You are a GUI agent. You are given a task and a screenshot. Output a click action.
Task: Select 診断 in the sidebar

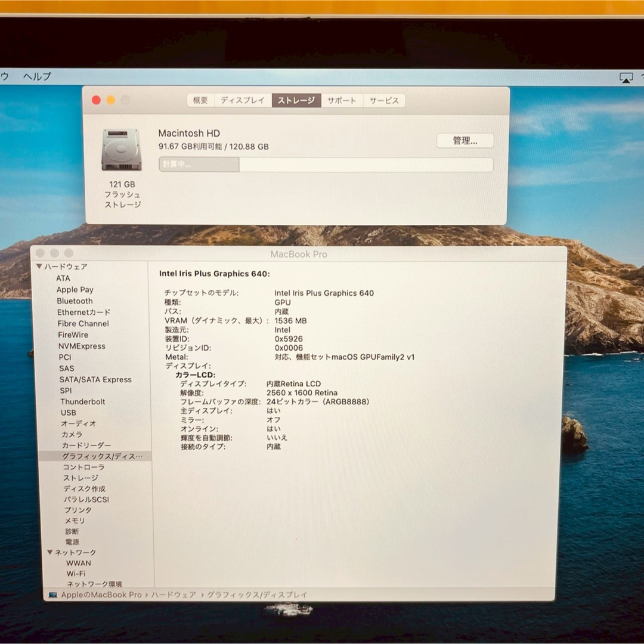click(x=72, y=531)
